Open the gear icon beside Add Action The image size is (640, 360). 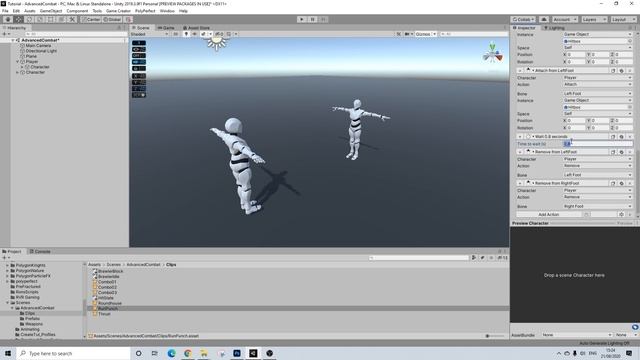coord(622,214)
